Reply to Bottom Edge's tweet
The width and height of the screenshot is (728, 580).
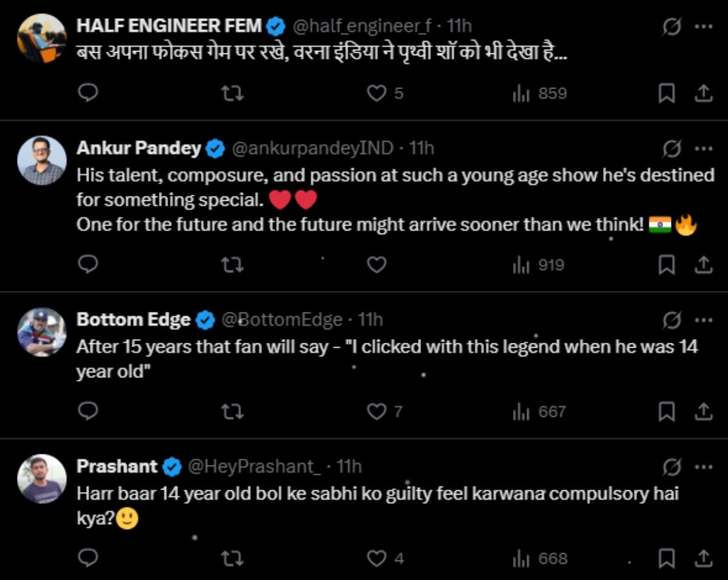[x=89, y=412]
